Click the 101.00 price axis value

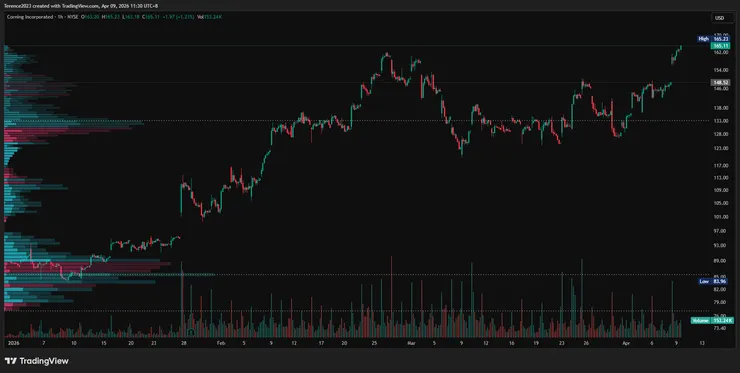click(x=720, y=217)
